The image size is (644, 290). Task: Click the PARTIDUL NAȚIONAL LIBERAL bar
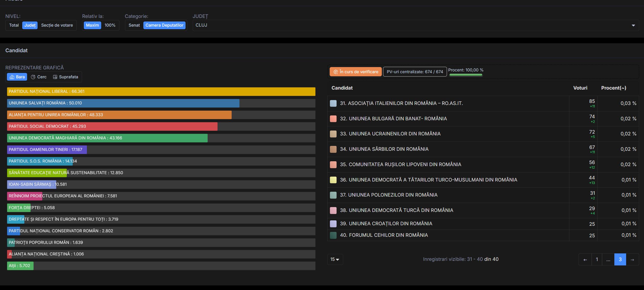click(x=161, y=91)
